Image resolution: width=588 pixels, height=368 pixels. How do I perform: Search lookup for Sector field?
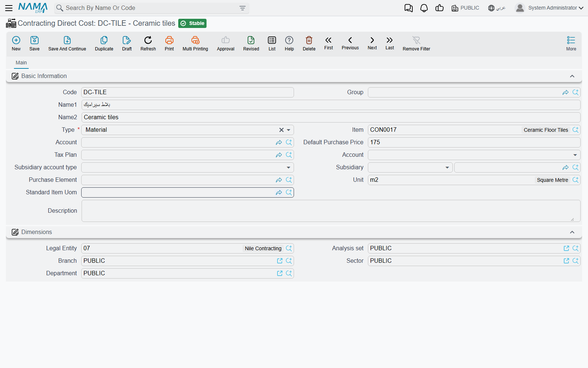point(576,261)
